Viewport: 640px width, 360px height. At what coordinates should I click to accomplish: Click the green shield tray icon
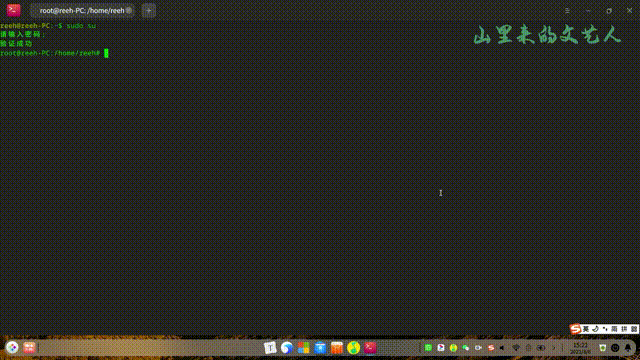click(x=603, y=348)
